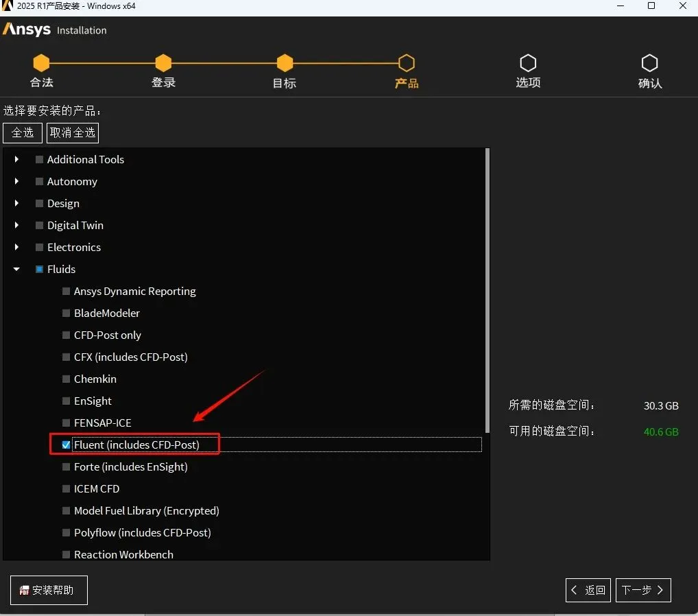Click the 选项 step hexagon icon
This screenshot has height=616, width=698.
point(528,63)
